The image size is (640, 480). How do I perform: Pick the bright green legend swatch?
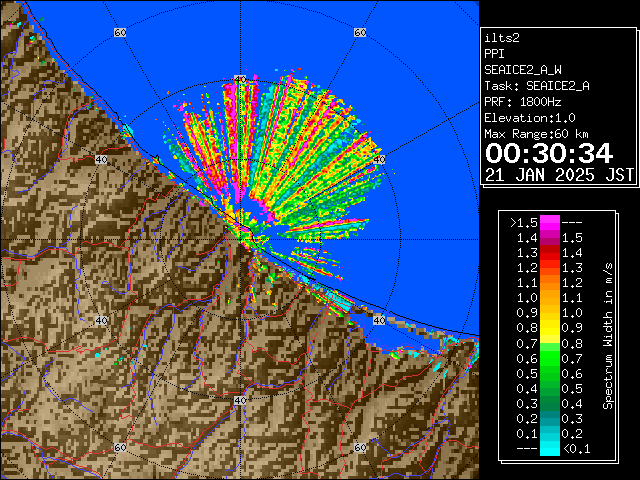[550, 358]
